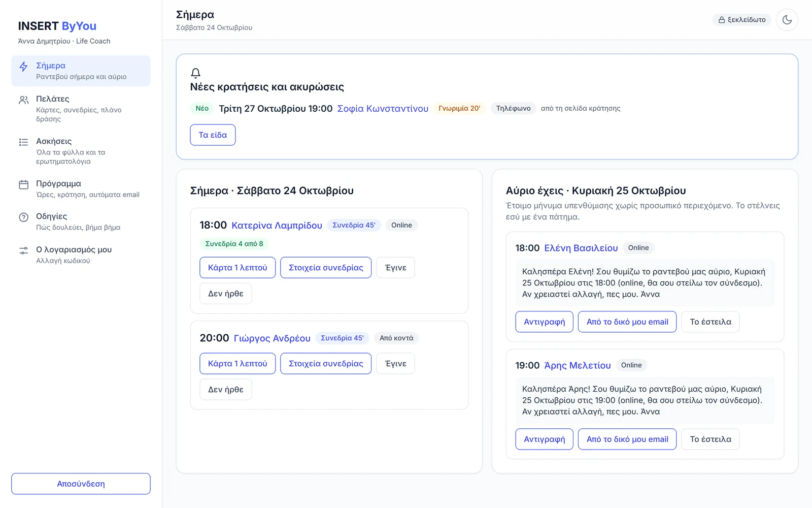
Task: Mark Κατερίνα Λαμπρίδου as Δεν ήρθε
Action: click(x=226, y=294)
